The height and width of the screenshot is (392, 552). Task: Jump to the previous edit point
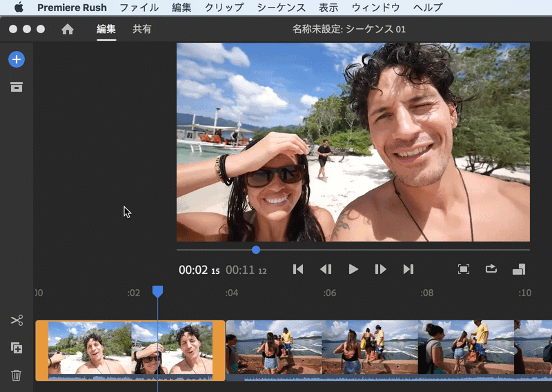click(x=298, y=269)
